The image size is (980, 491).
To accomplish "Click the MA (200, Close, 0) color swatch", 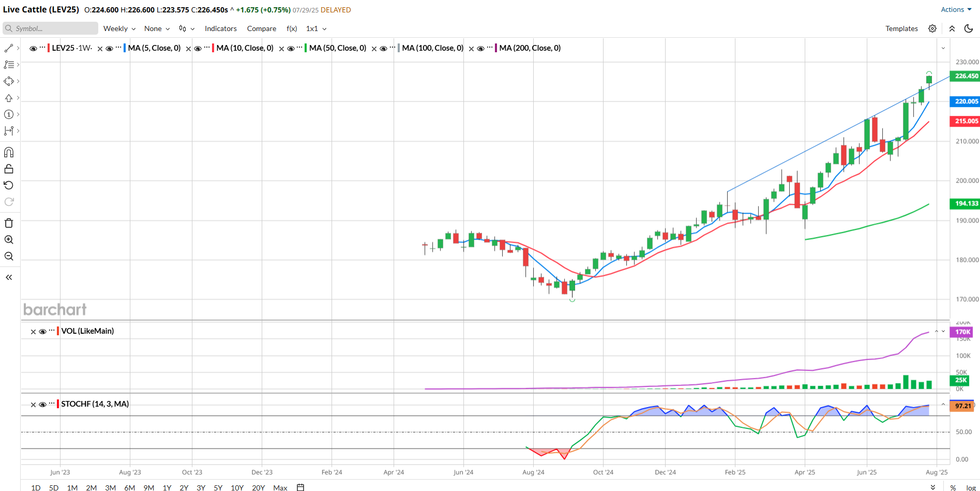I will point(496,48).
